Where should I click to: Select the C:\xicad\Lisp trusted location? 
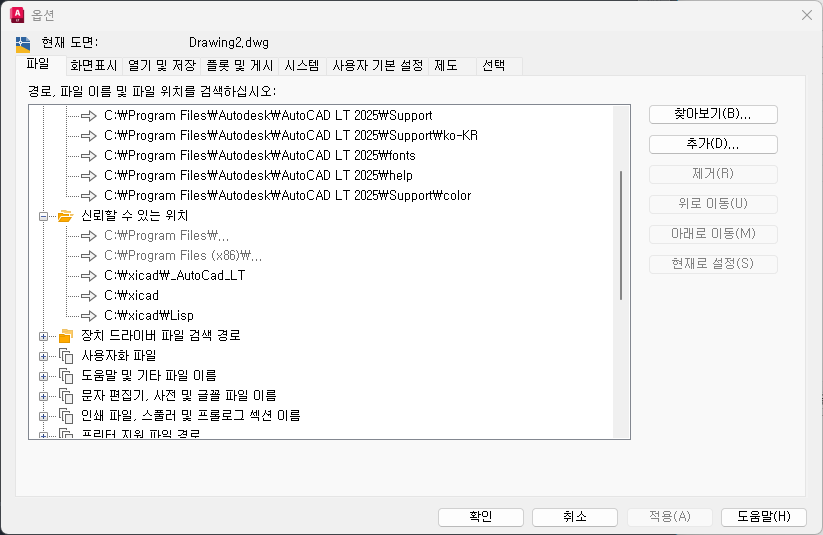149,316
